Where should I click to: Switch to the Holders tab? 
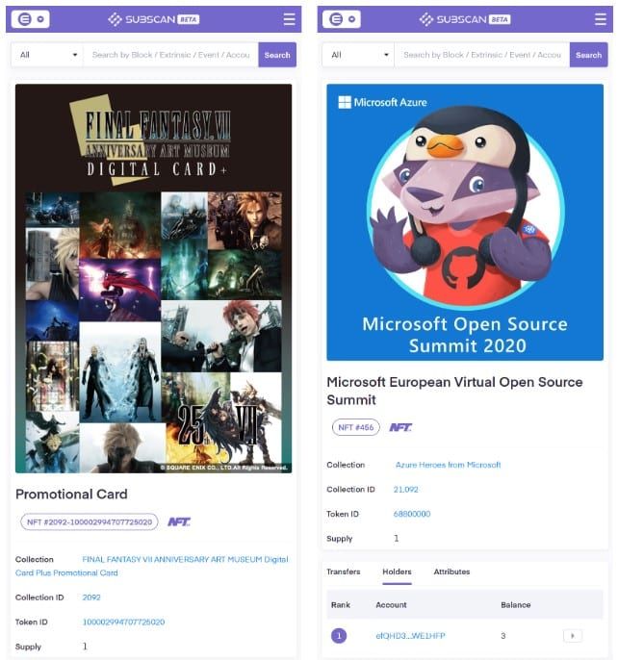pos(397,571)
